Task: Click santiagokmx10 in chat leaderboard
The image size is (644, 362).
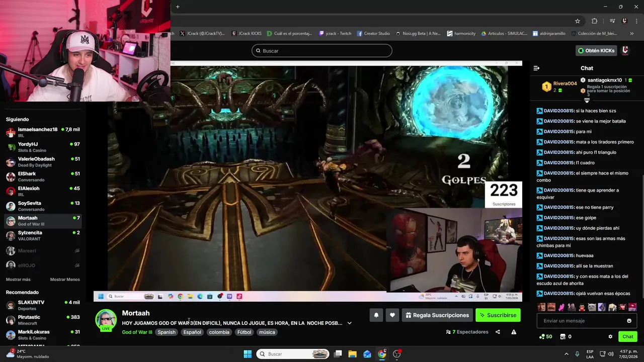Action: point(604,80)
